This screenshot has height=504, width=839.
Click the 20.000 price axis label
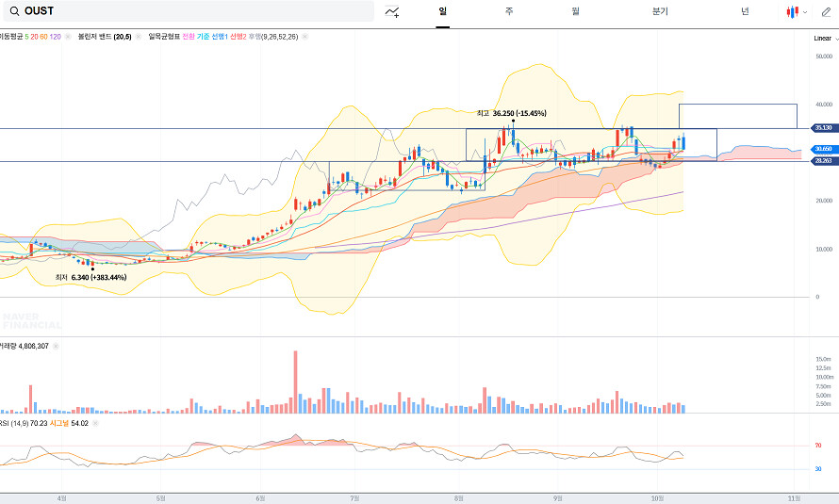824,201
